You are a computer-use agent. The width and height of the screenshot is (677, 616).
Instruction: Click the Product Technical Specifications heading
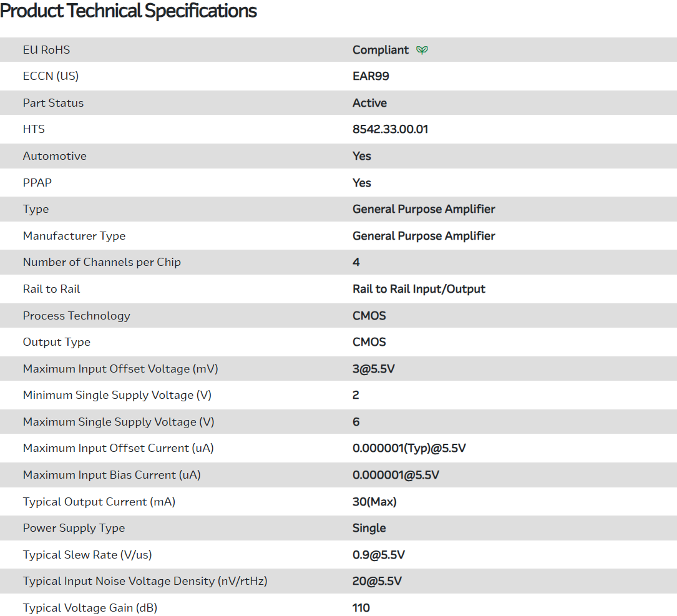129,11
